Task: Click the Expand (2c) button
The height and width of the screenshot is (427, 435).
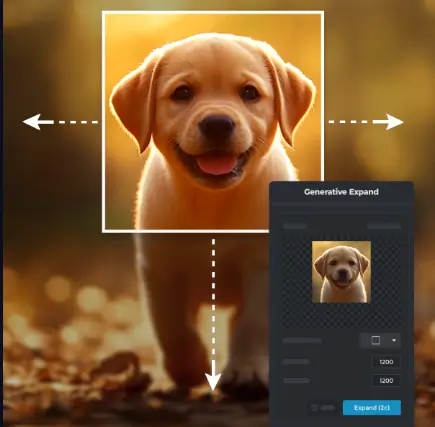Action: click(x=372, y=408)
